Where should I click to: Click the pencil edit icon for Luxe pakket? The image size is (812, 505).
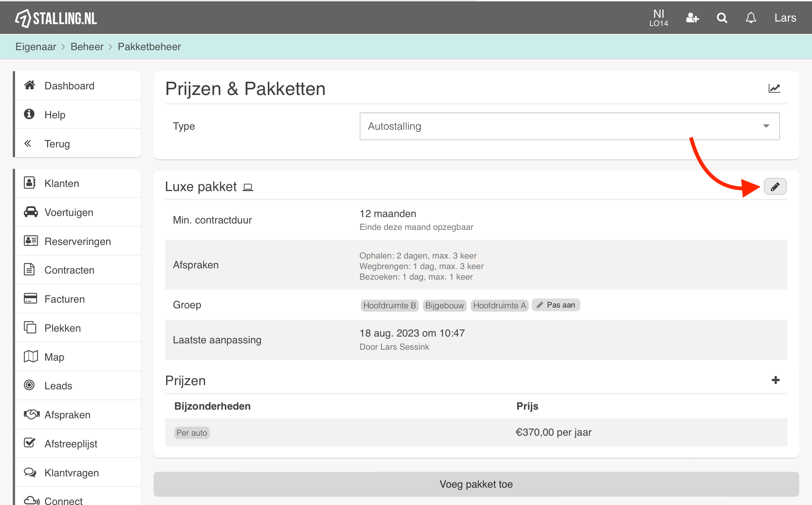tap(775, 187)
